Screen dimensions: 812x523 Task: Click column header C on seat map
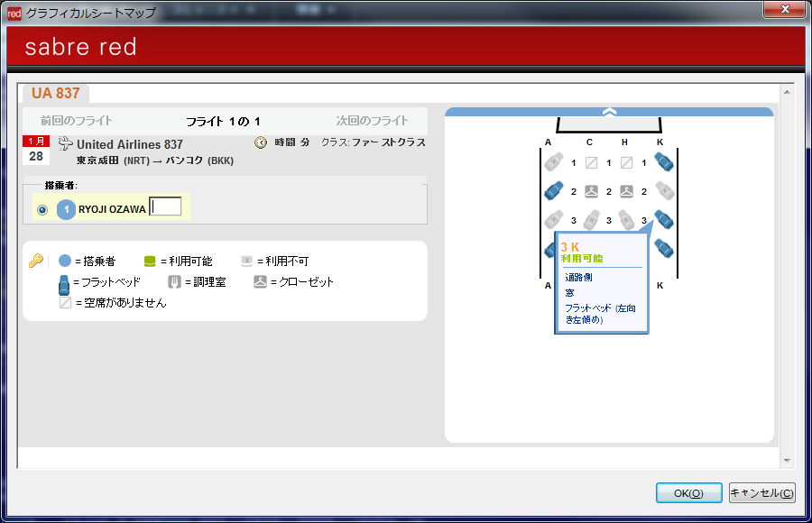[x=589, y=142]
